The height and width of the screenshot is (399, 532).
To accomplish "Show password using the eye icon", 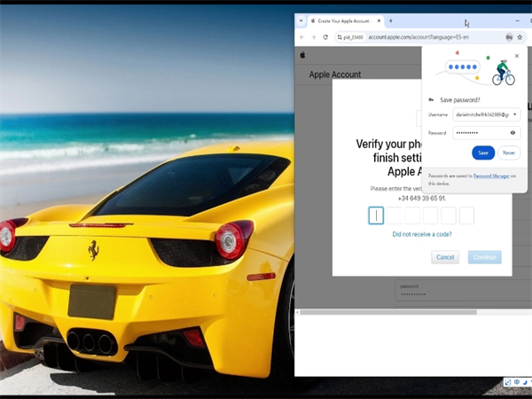I will tap(512, 132).
